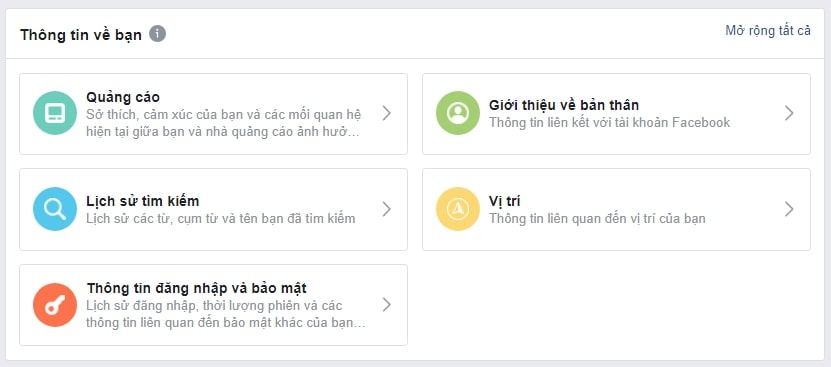Screen dimensions: 831x367
Task: Expand the Vị trí section chevron
Action: click(x=790, y=209)
